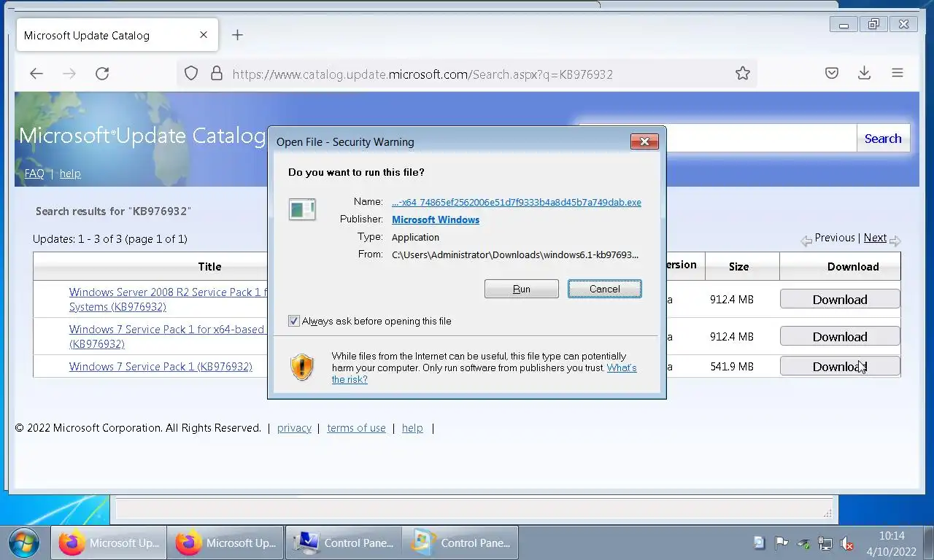Open the Microsoft Windows publisher link
Image resolution: width=934 pixels, height=560 pixels.
point(436,219)
